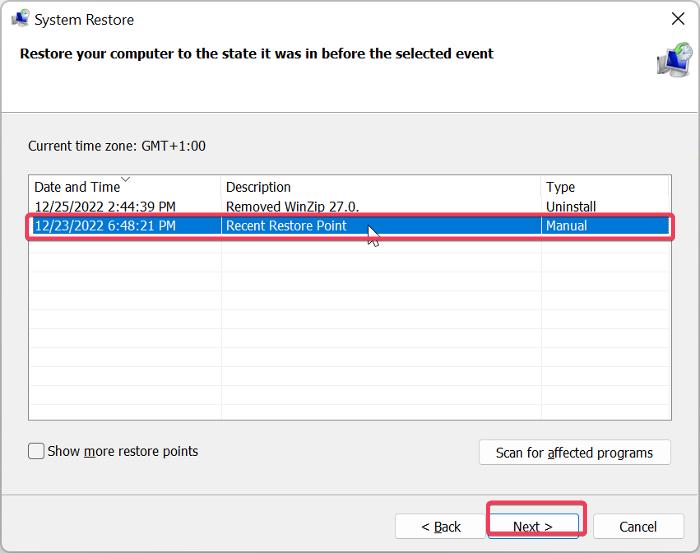
Task: Click the 'Show more restore points' label text
Action: [x=122, y=451]
